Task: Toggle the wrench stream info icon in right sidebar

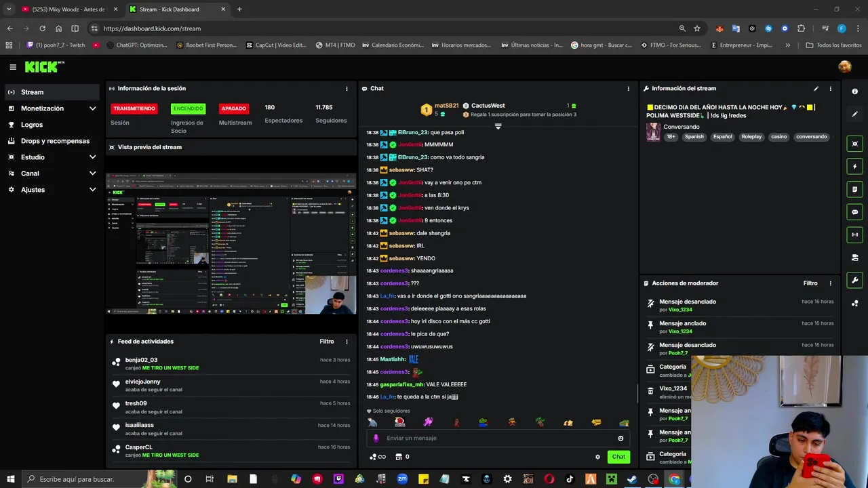Action: 854,280
